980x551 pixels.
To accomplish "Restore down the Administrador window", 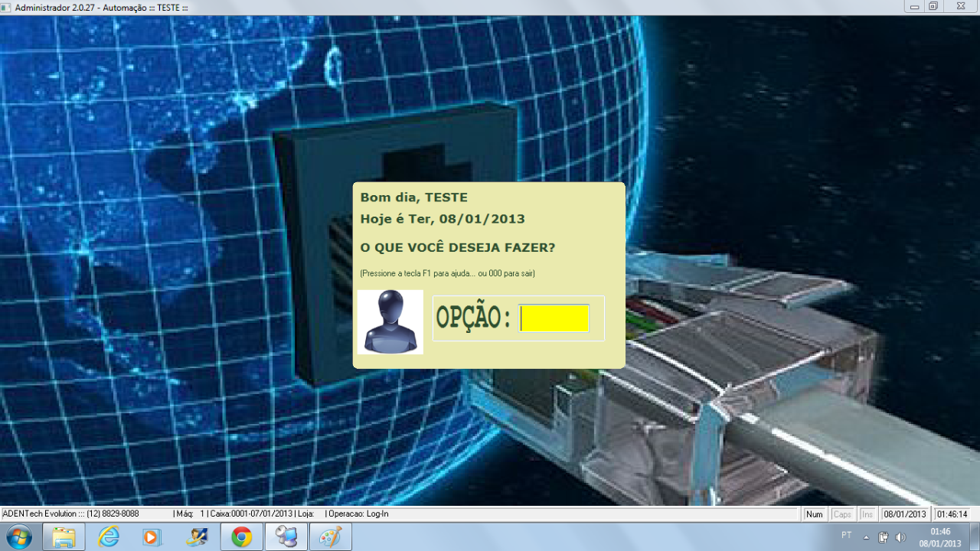I will 933,6.
